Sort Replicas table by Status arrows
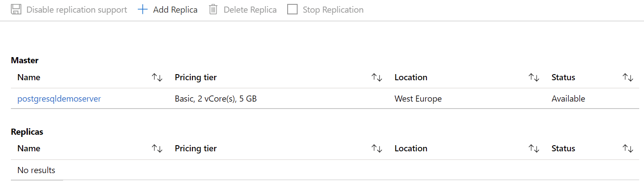Image resolution: width=644 pixels, height=184 pixels. (628, 148)
